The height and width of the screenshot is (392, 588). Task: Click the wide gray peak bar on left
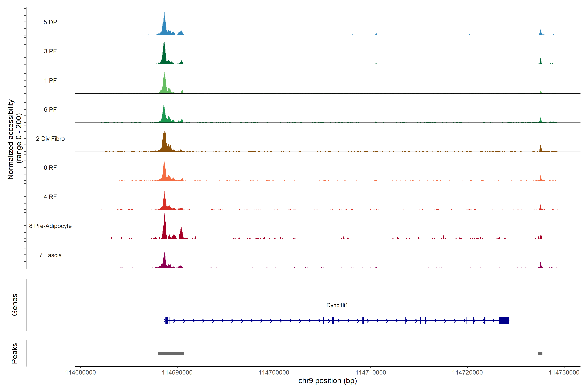click(171, 353)
